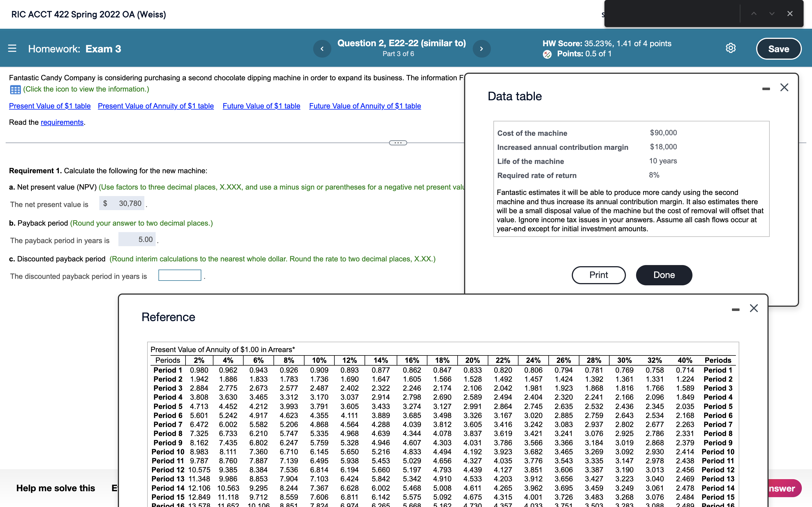
Task: Close the Data table popup
Action: (784, 88)
